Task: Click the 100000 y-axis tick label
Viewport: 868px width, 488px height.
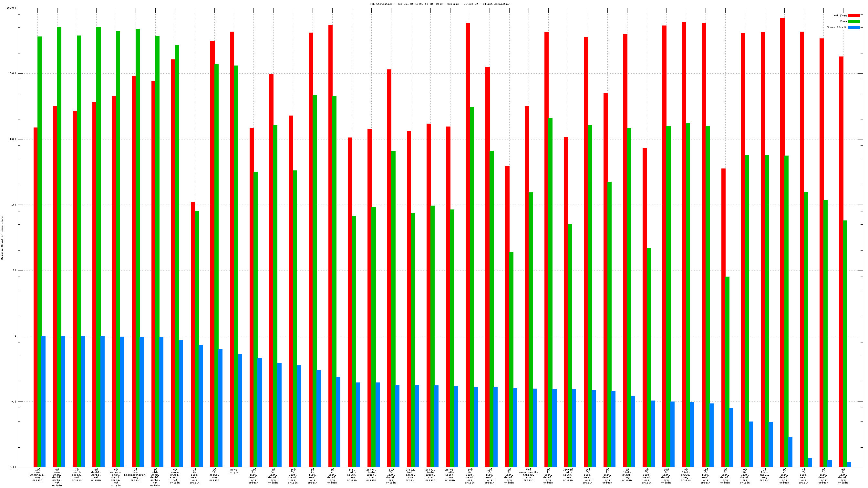Action: tap(11, 8)
